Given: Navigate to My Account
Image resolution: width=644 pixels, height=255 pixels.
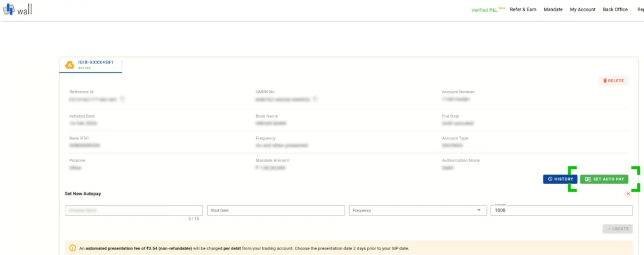Looking at the screenshot, I should (x=582, y=10).
